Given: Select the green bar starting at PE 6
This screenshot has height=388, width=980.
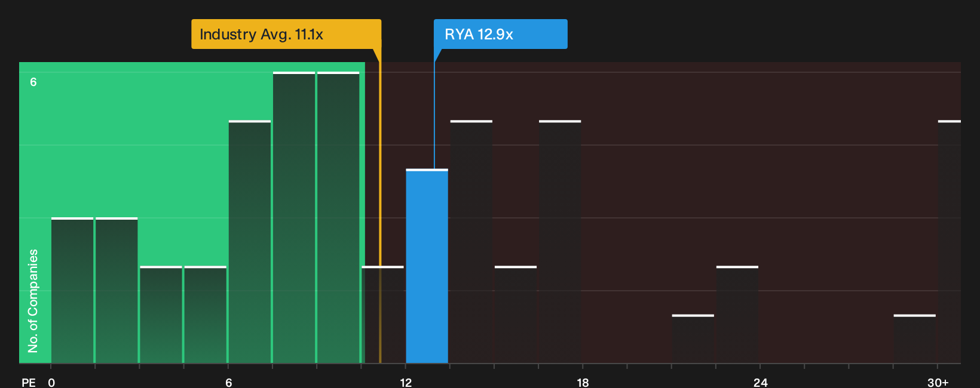Looking at the screenshot, I should pos(250,242).
